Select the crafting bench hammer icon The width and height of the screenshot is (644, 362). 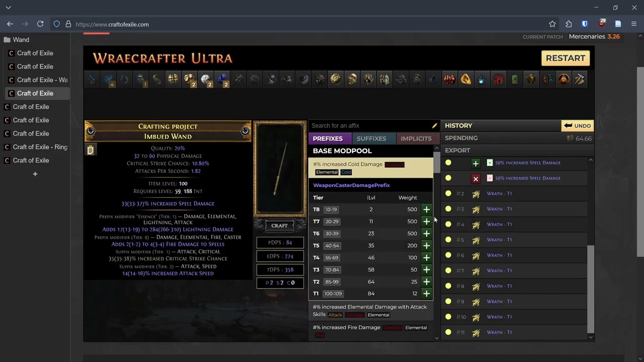(580, 79)
